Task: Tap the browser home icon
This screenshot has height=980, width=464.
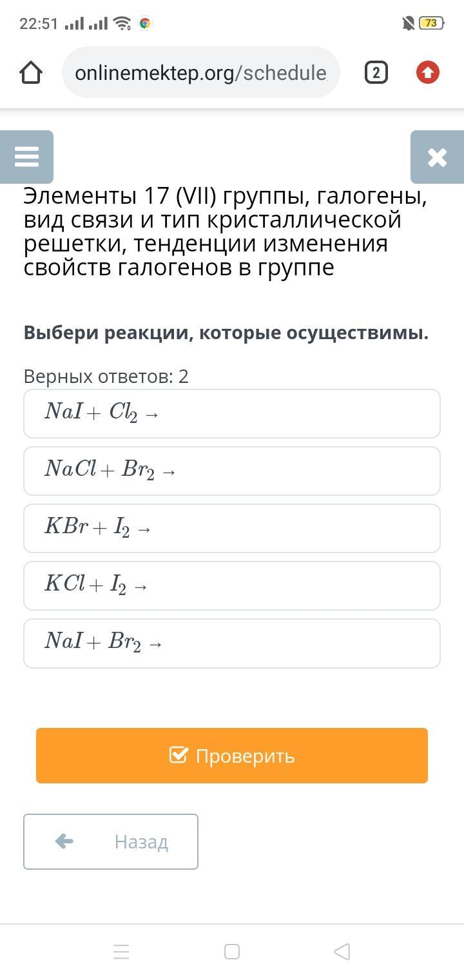Action: point(31,73)
